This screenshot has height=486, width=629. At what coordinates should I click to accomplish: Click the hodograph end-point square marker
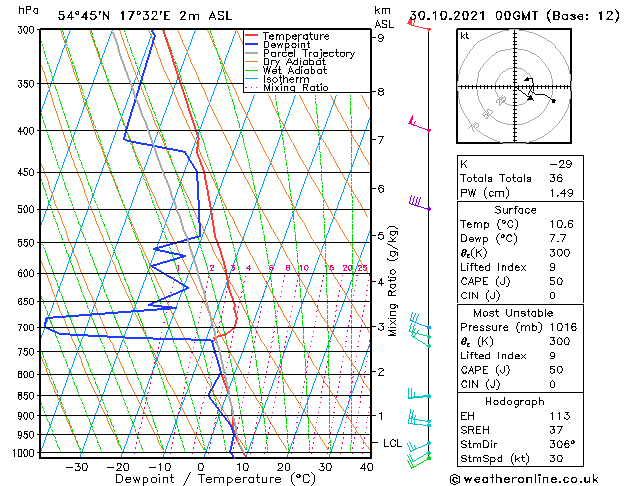click(554, 101)
